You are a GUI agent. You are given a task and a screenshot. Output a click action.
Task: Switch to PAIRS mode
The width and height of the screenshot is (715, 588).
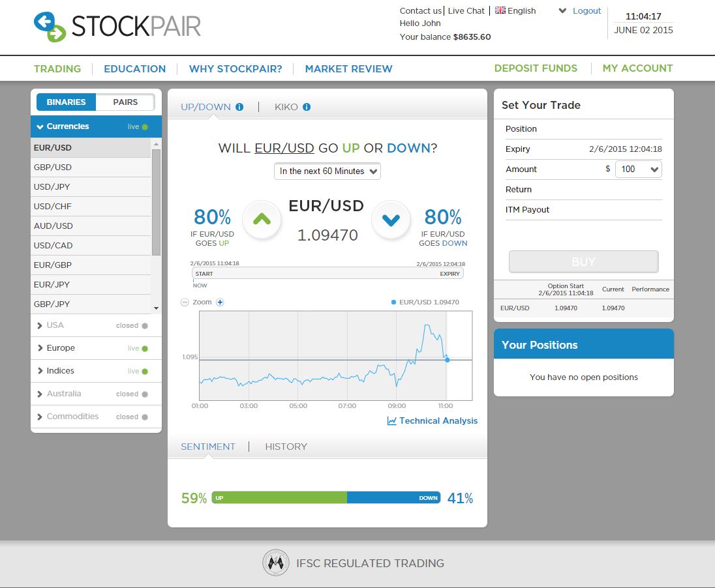pos(125,102)
